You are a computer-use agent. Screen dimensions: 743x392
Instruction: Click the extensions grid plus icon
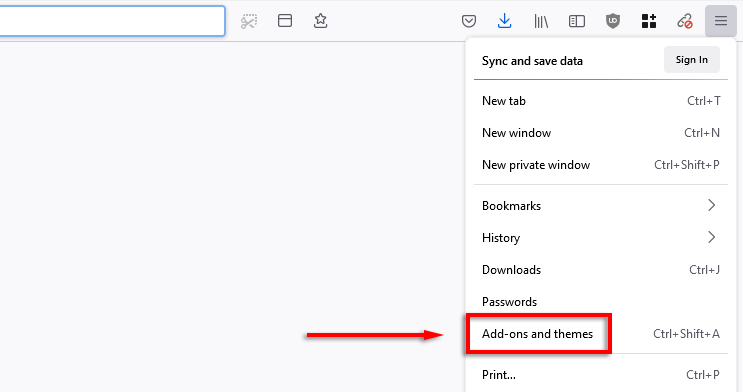point(649,21)
